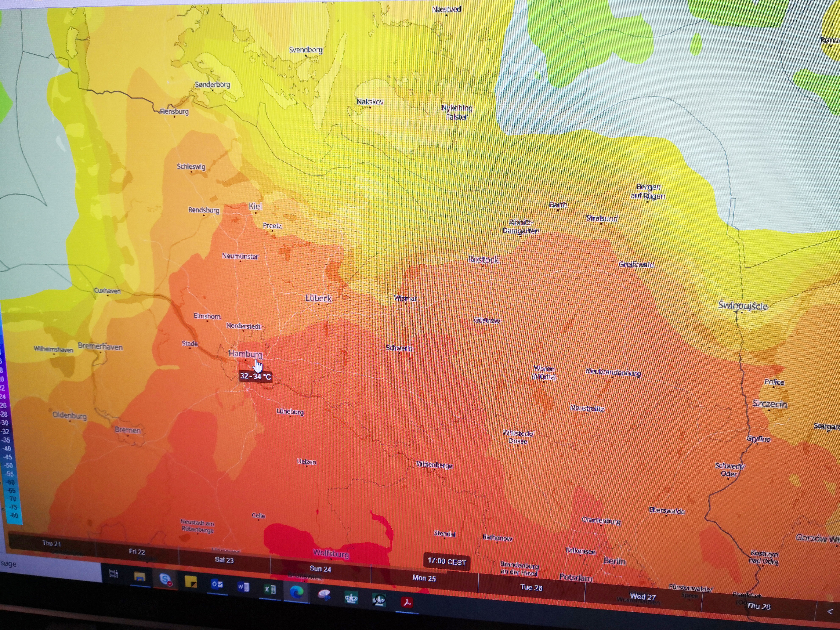Jump to Sun 24 on the timeline
The height and width of the screenshot is (630, 840).
pyautogui.click(x=320, y=569)
